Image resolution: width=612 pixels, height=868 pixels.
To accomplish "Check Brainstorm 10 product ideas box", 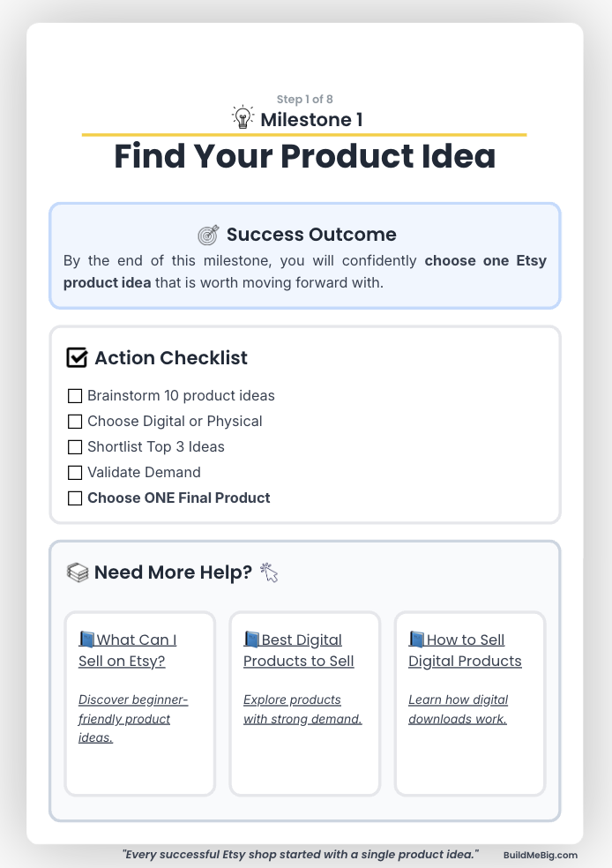I will (75, 396).
